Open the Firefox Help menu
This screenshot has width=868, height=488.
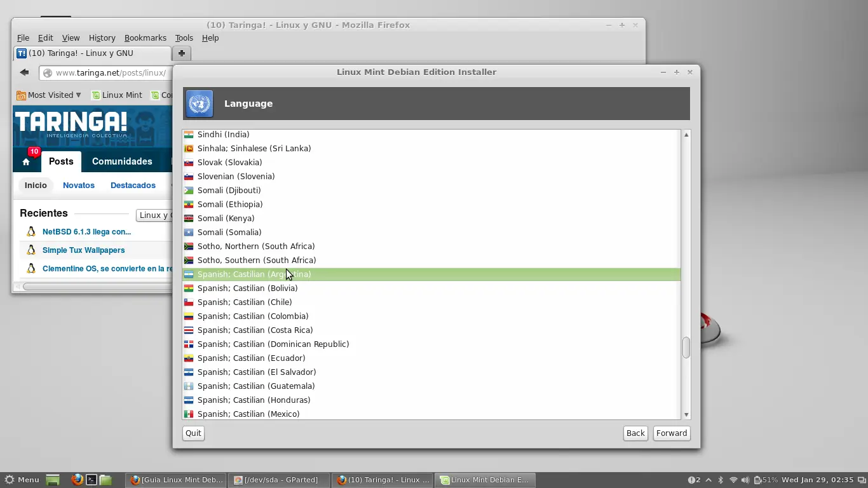pyautogui.click(x=210, y=38)
